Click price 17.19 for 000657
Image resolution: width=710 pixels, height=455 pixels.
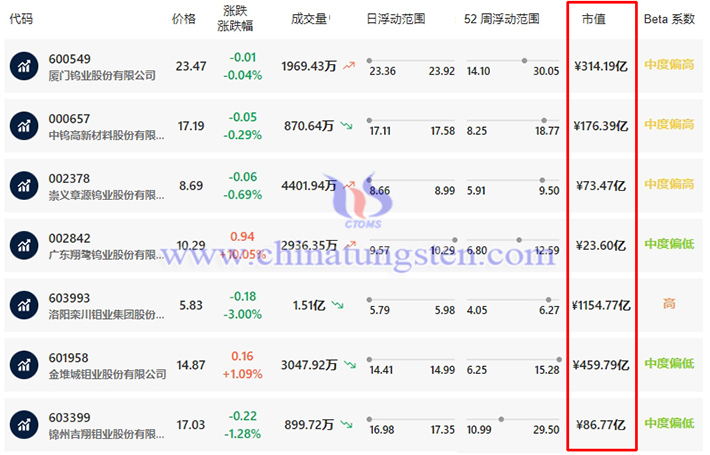(191, 126)
